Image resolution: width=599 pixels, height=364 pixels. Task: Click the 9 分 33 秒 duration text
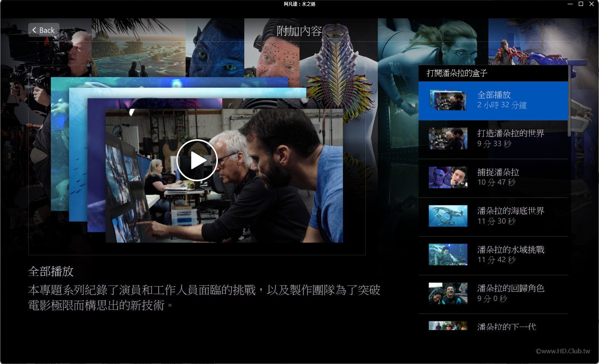[494, 144]
